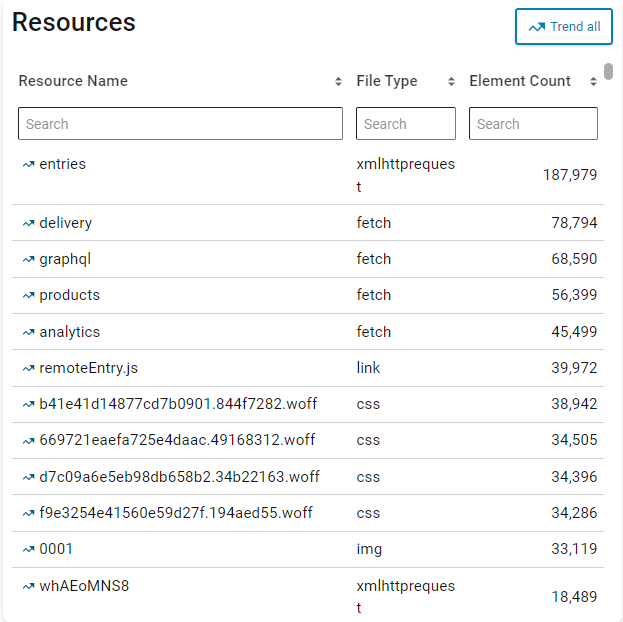Sort by File Type using sort arrows
The width and height of the screenshot is (623, 622).
(451, 81)
